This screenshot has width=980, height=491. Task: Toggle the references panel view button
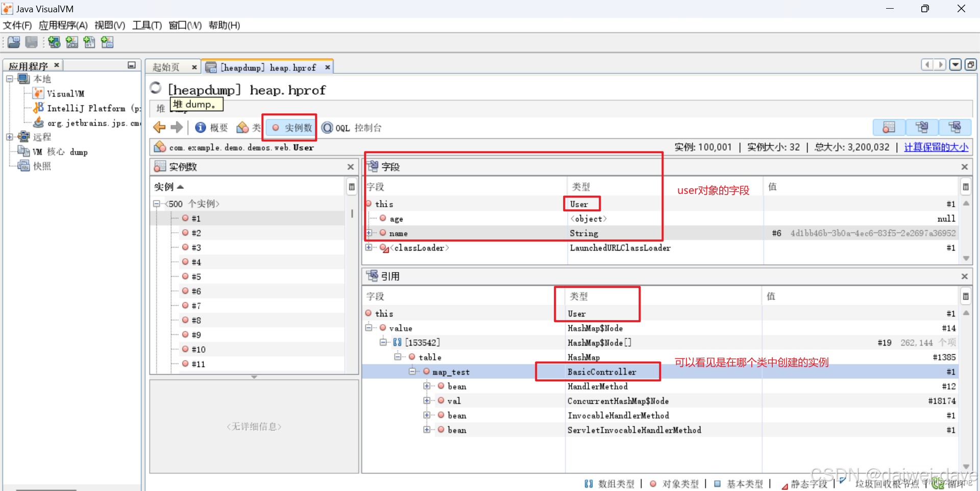pyautogui.click(x=954, y=127)
